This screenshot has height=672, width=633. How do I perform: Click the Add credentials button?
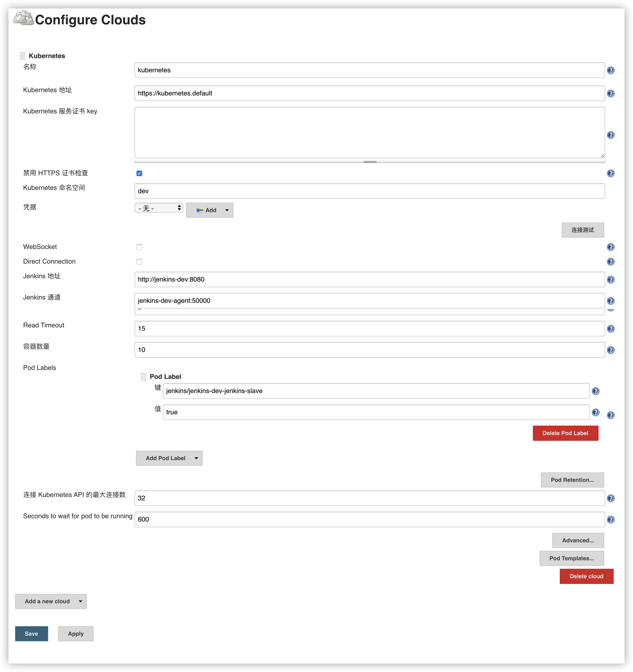pos(209,210)
